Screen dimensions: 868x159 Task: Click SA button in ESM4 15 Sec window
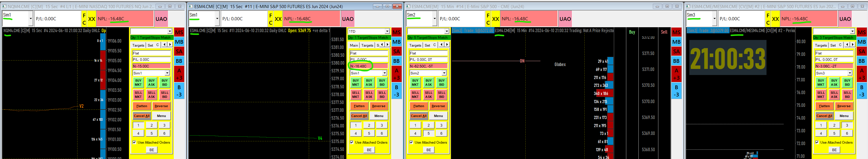397,52
